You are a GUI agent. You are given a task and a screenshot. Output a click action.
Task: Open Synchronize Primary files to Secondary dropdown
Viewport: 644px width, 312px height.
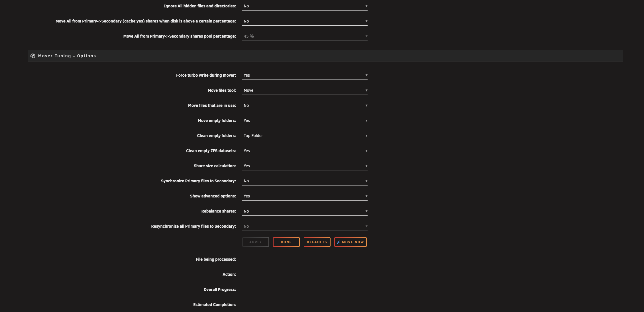coord(305,181)
